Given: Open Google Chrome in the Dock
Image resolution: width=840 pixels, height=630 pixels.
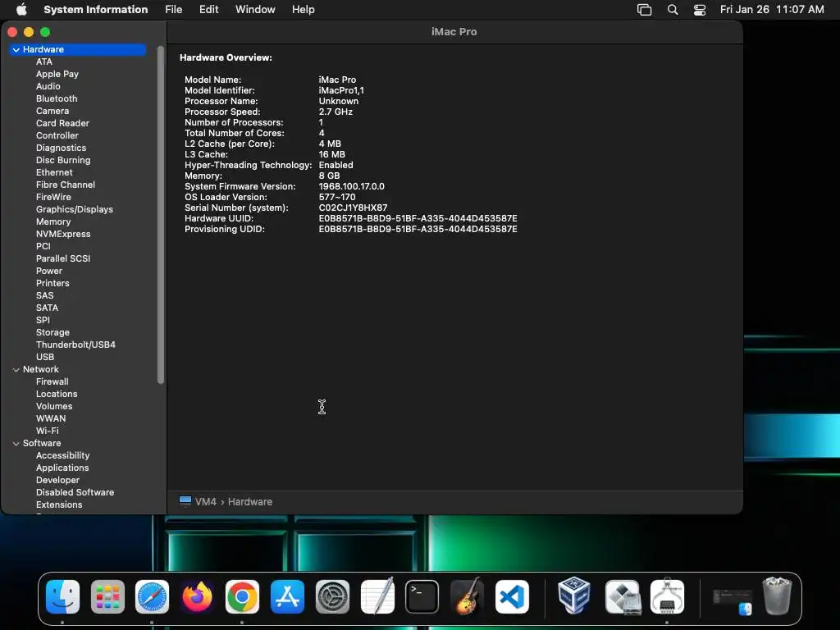Looking at the screenshot, I should [x=242, y=596].
